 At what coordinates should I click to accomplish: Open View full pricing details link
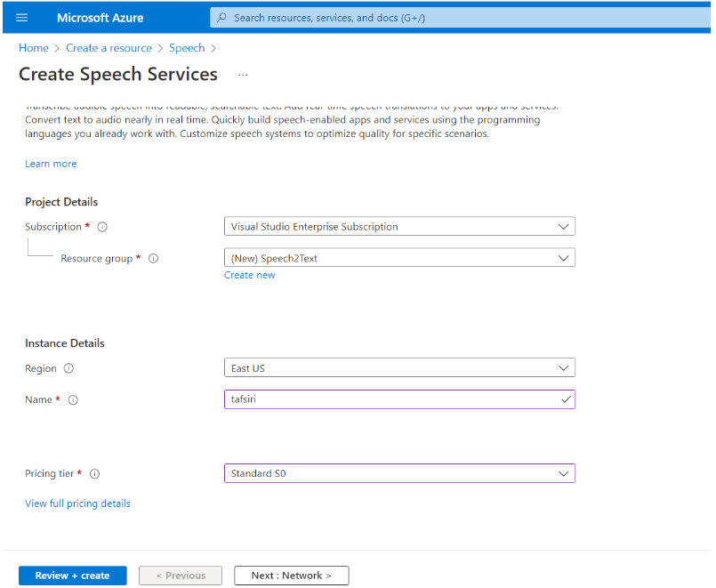[x=77, y=503]
